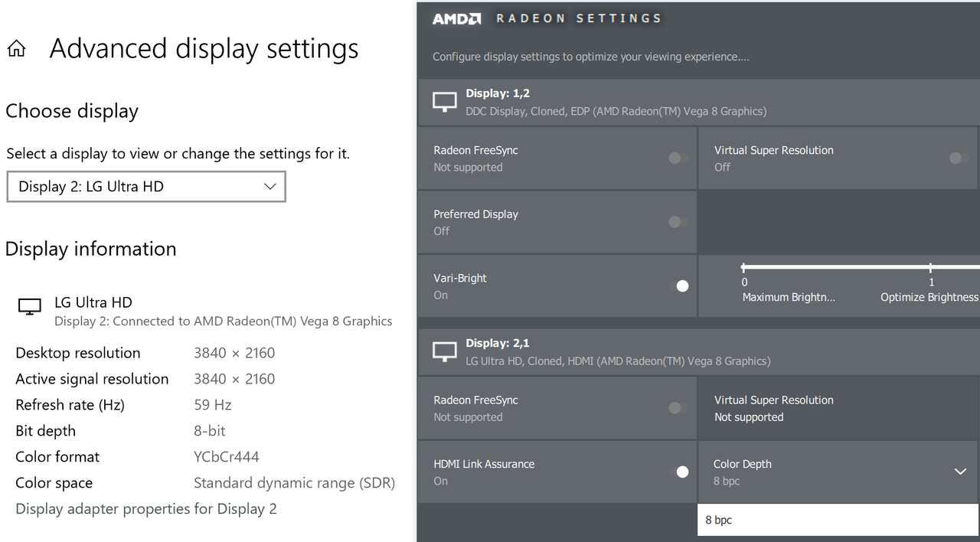This screenshot has height=542, width=980.
Task: Toggle Radeon FreeSync switch under Display 1,2
Action: click(x=678, y=158)
